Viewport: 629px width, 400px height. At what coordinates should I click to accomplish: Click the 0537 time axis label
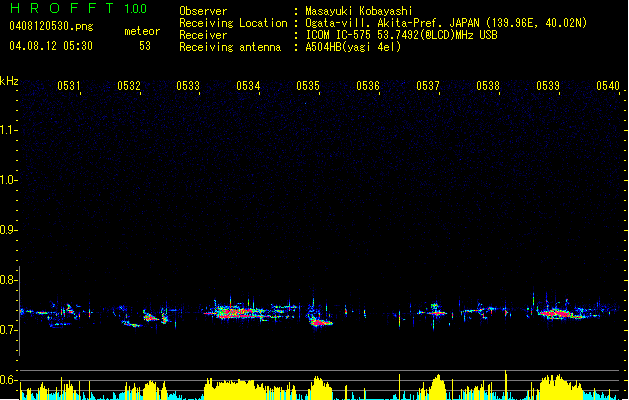tap(428, 86)
